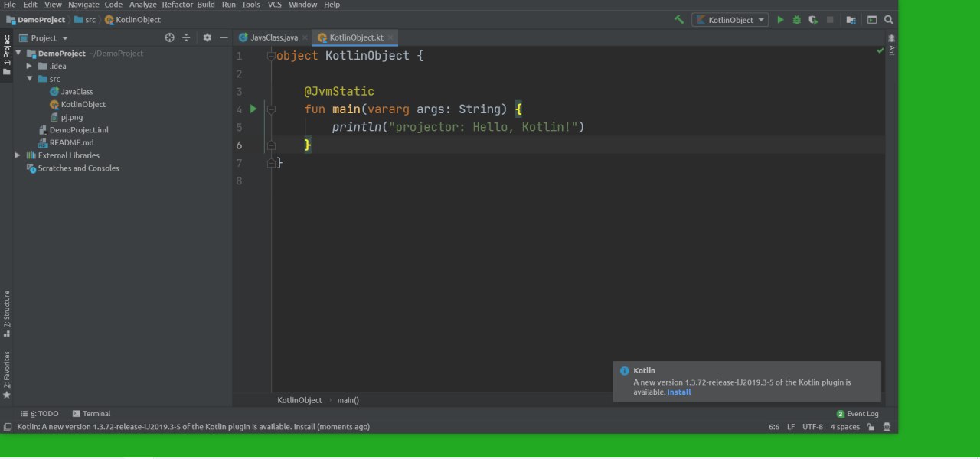Image resolution: width=980 pixels, height=459 pixels.
Task: Select pj.png in project tree
Action: click(66, 117)
